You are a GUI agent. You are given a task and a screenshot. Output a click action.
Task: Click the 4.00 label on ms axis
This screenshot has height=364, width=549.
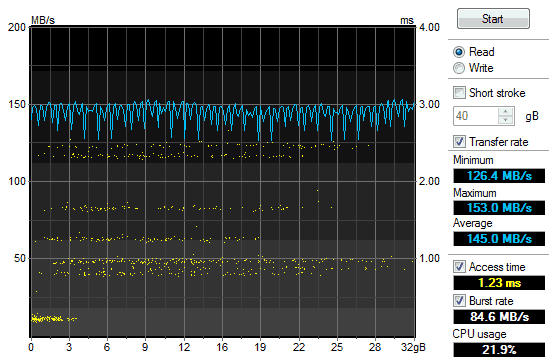pos(429,27)
